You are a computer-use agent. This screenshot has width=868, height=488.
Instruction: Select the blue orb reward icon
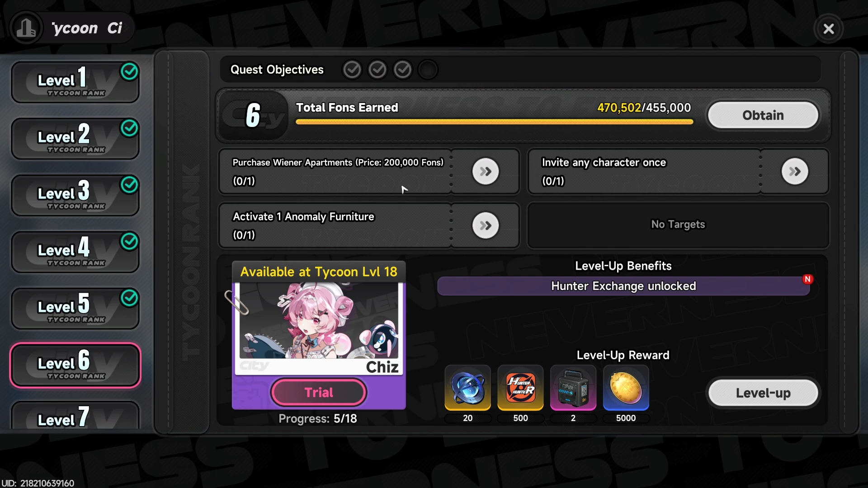tap(468, 388)
